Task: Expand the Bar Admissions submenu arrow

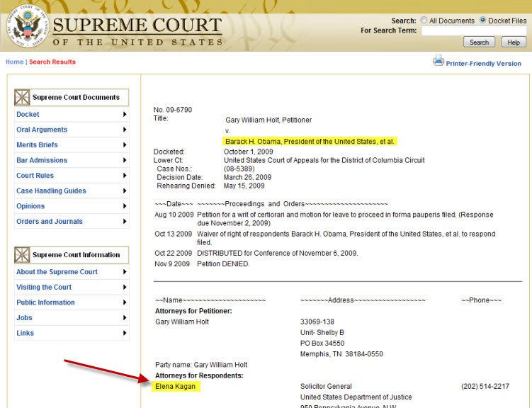Action: 125,160
